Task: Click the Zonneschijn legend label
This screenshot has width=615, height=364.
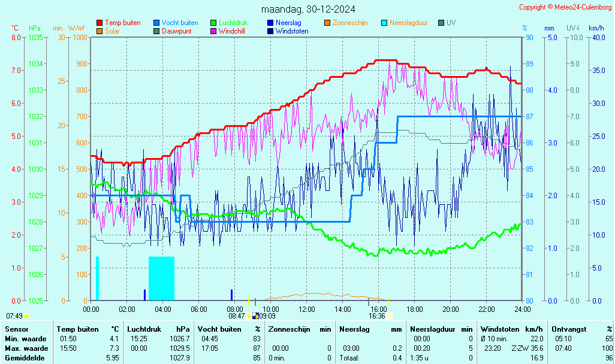Action: pos(349,23)
